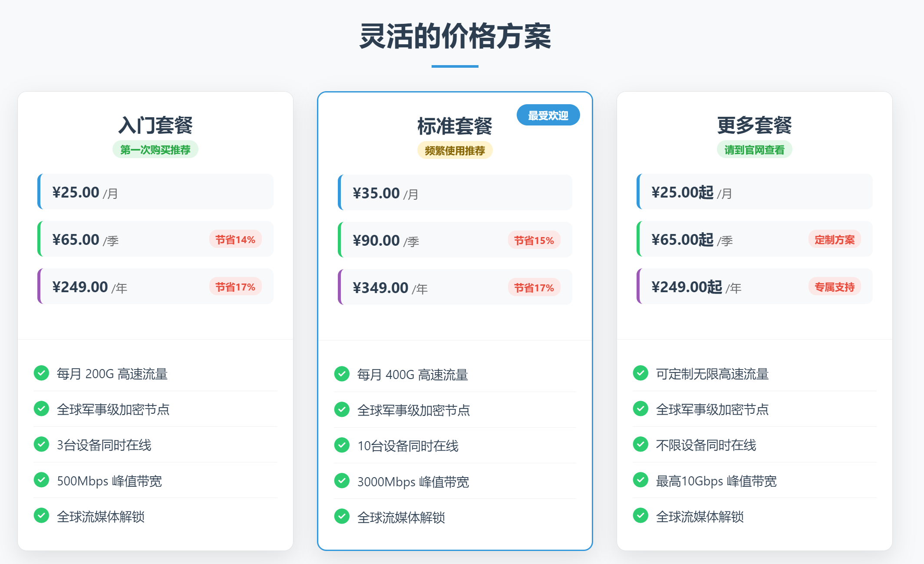
Task: Click the text 10台设备同时在线
Action: (408, 445)
